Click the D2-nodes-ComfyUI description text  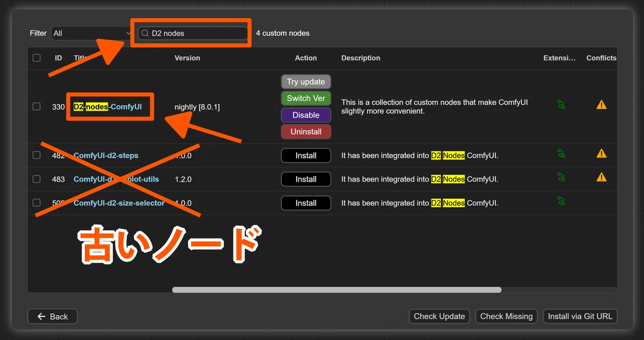tap(435, 106)
